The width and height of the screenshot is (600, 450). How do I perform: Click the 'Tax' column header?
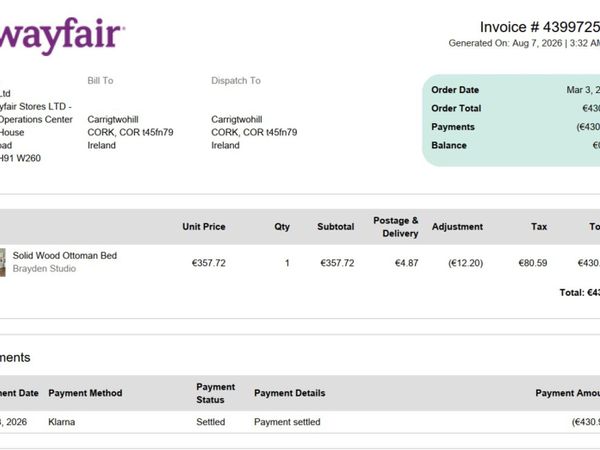pyautogui.click(x=539, y=227)
